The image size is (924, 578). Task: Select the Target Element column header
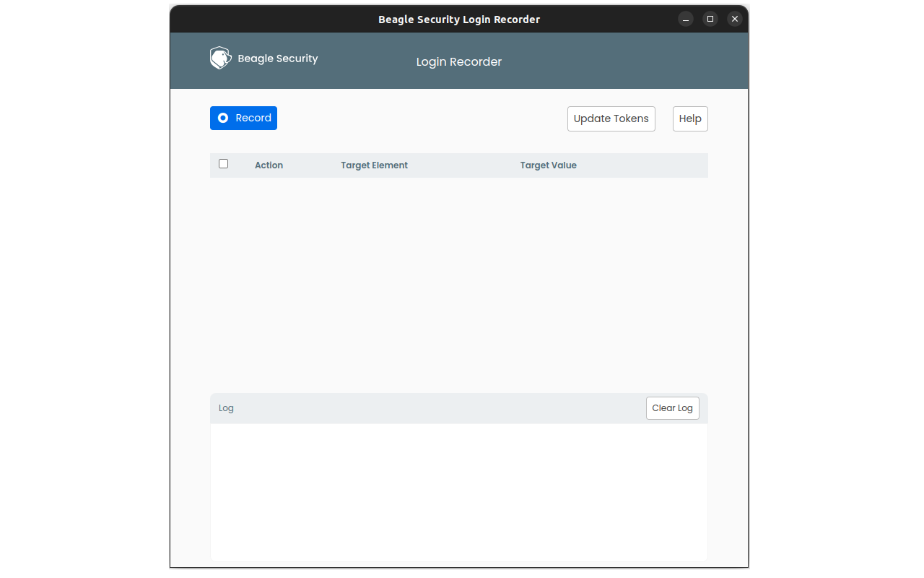pos(374,165)
